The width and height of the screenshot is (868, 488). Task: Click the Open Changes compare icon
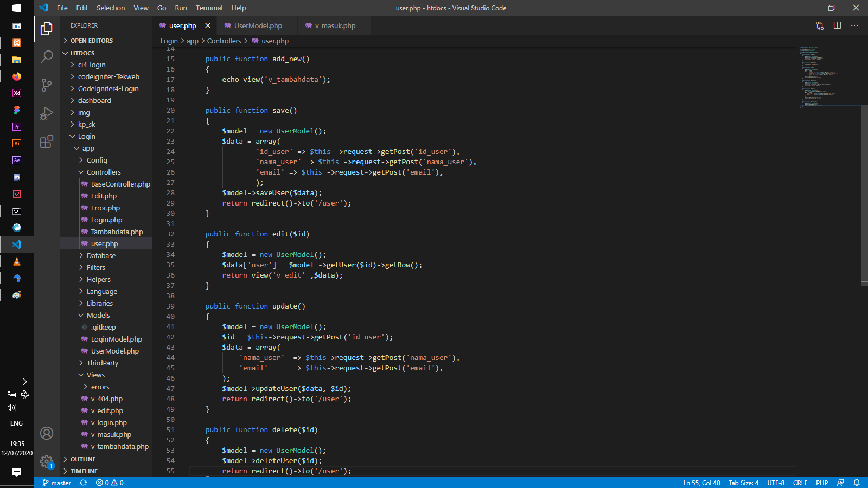pos(820,25)
